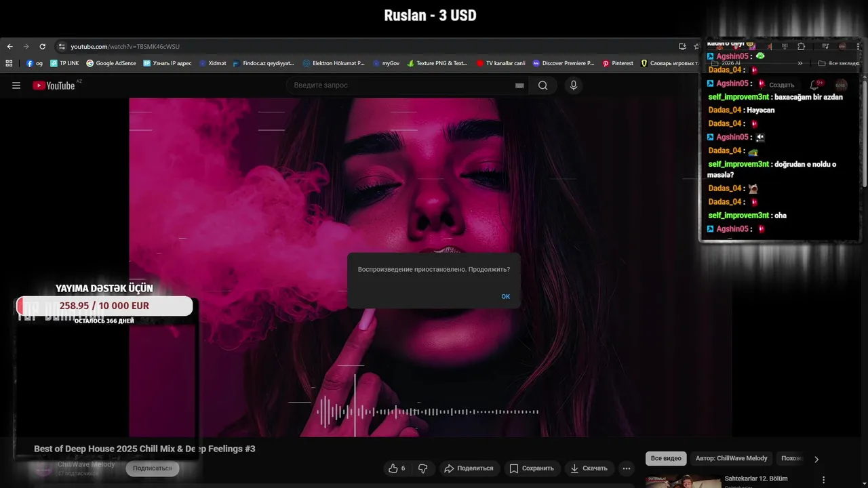
Task: Open the Discover Premiere Pro bookmark
Action: pyautogui.click(x=564, y=63)
